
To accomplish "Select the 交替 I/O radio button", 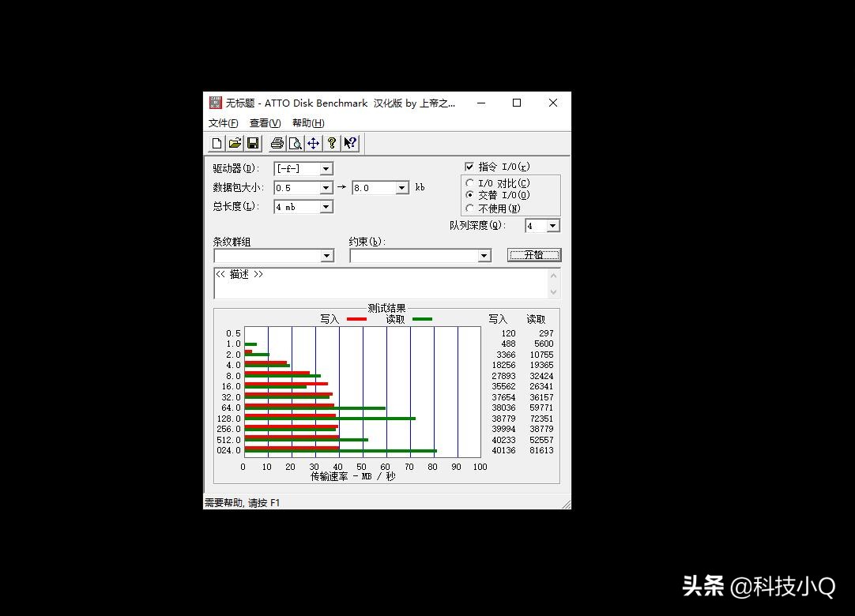I will 469,195.
